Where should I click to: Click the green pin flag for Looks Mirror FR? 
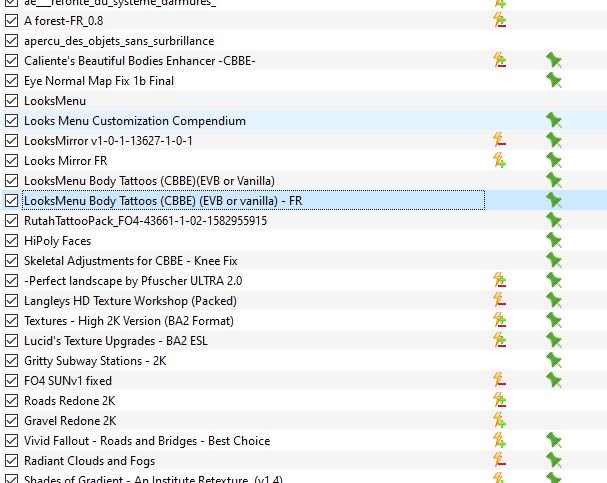[x=554, y=160]
